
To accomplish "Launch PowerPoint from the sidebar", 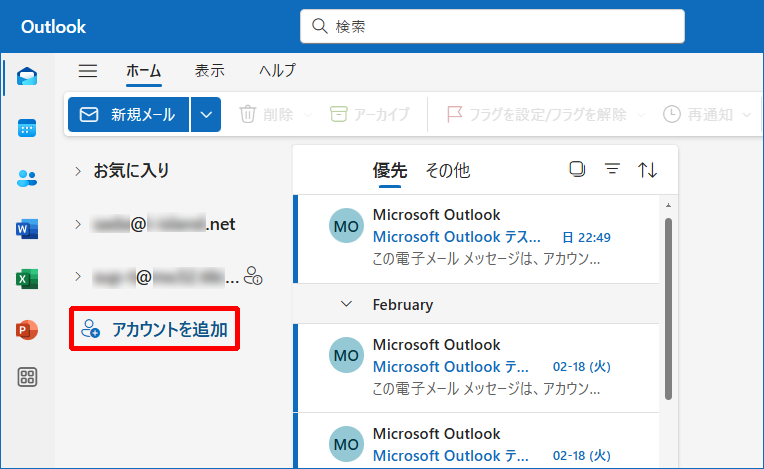I will pyautogui.click(x=27, y=330).
